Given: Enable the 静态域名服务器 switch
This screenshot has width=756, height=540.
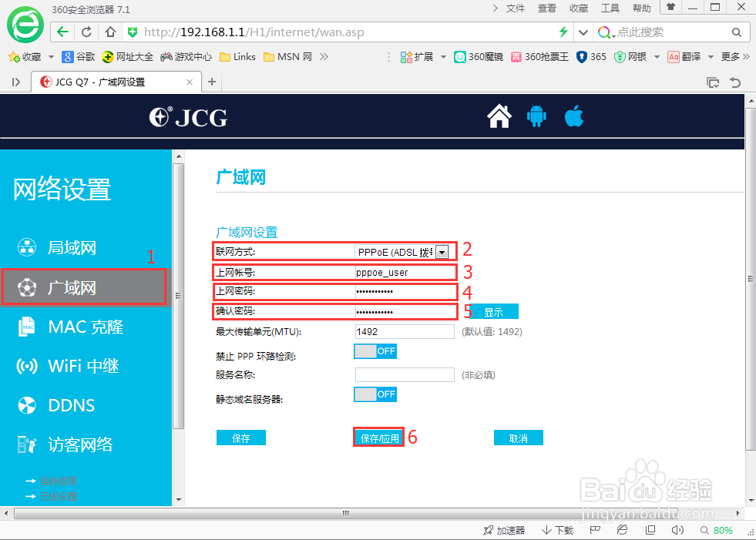Looking at the screenshot, I should click(x=375, y=394).
